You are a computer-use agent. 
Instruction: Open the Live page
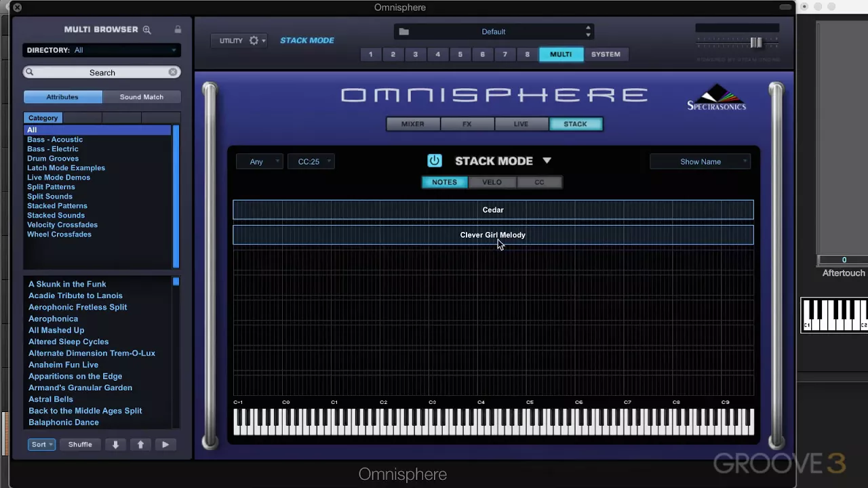[521, 124]
